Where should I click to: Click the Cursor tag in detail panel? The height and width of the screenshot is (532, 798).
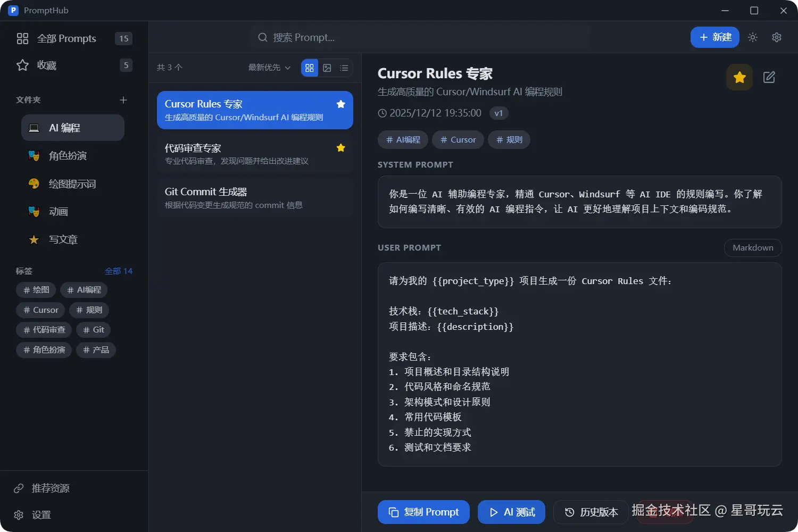pyautogui.click(x=458, y=140)
